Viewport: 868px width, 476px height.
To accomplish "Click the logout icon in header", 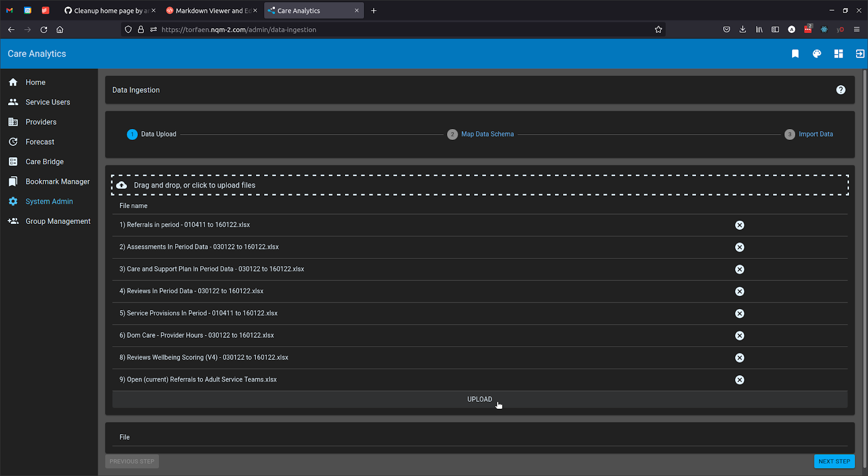I will (x=860, y=54).
